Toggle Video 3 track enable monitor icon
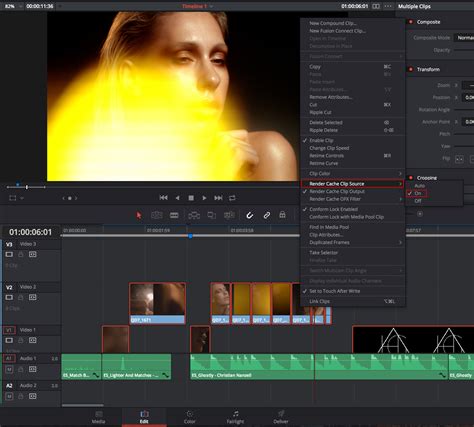474x427 pixels. coord(9,254)
